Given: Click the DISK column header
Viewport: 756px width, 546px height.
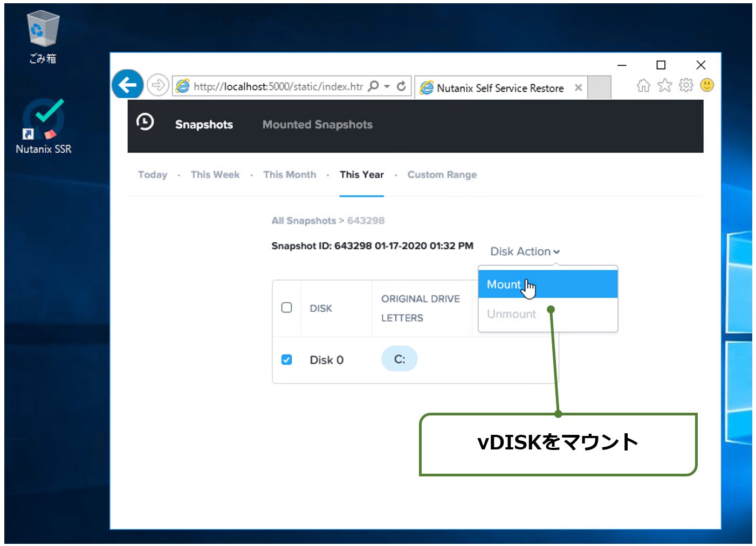Looking at the screenshot, I should [321, 309].
